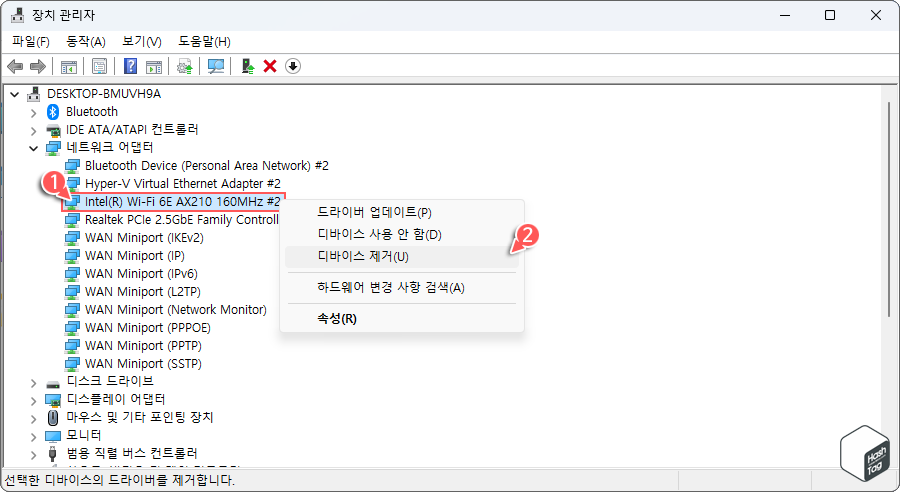900x492 pixels.
Task: Collapse the DESKTOP-BMUVH9A root node
Action: 15,94
